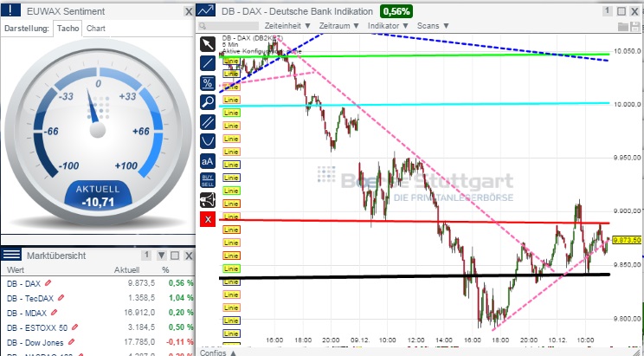Click the pencil icon next to DB - TecDAX
644x356 pixels.
click(x=61, y=298)
